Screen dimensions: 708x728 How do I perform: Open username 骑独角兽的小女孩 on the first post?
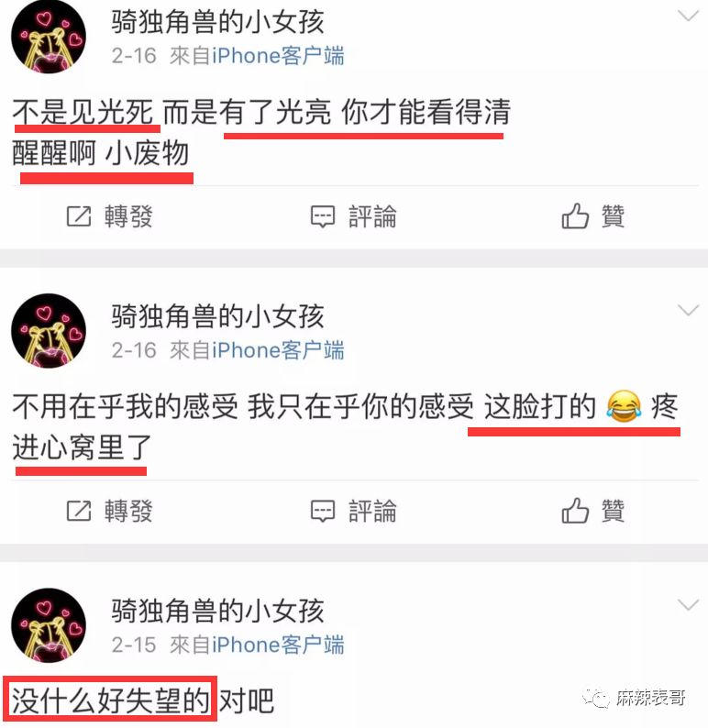coord(217,21)
